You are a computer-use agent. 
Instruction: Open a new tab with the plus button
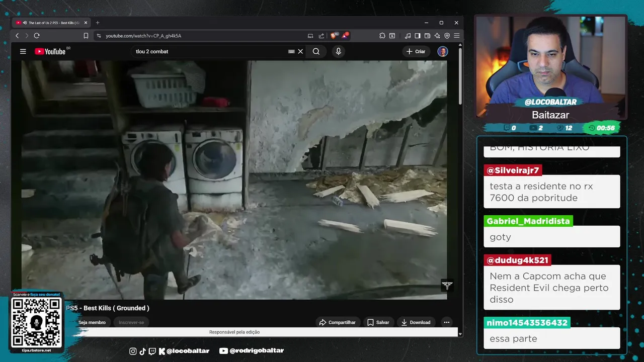point(98,23)
